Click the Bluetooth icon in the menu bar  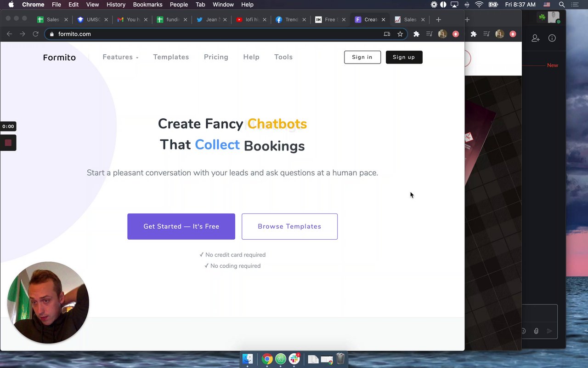pyautogui.click(x=467, y=5)
